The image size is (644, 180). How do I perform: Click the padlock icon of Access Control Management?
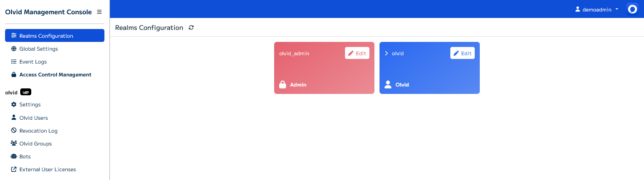tap(14, 75)
